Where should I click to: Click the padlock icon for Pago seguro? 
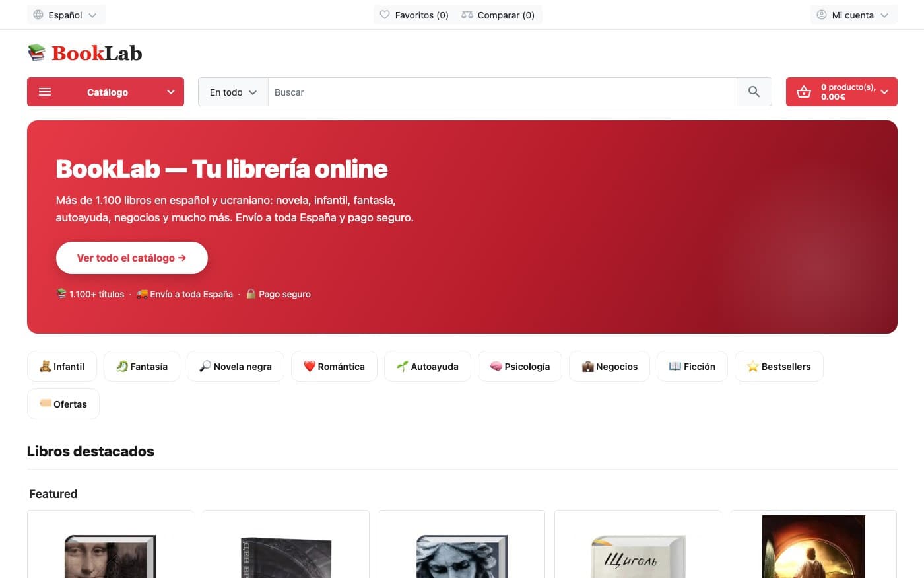coord(251,294)
